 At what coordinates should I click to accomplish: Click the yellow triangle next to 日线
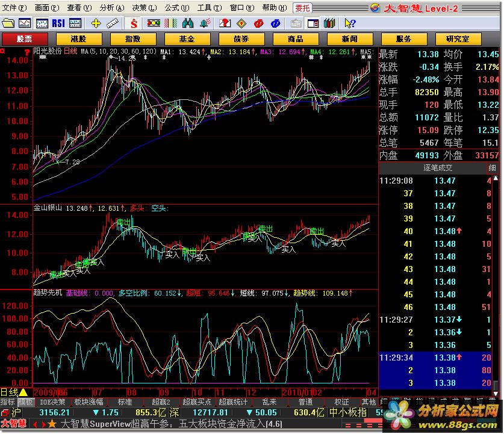(23, 392)
